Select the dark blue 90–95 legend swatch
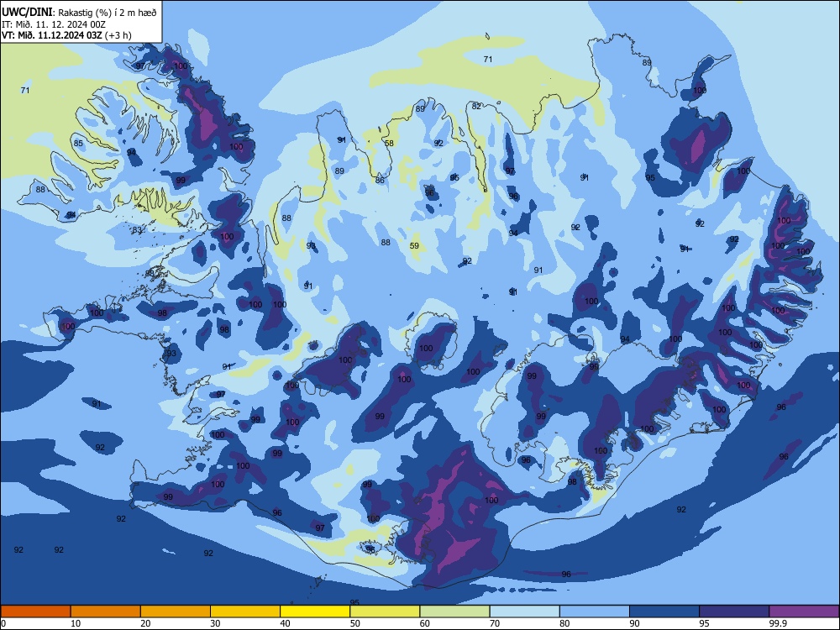The width and height of the screenshot is (840, 630). (x=664, y=612)
